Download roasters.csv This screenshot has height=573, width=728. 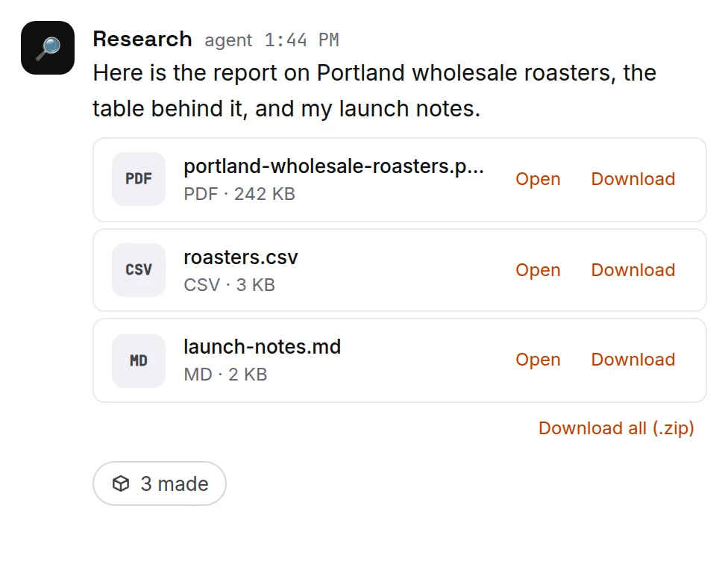point(633,270)
